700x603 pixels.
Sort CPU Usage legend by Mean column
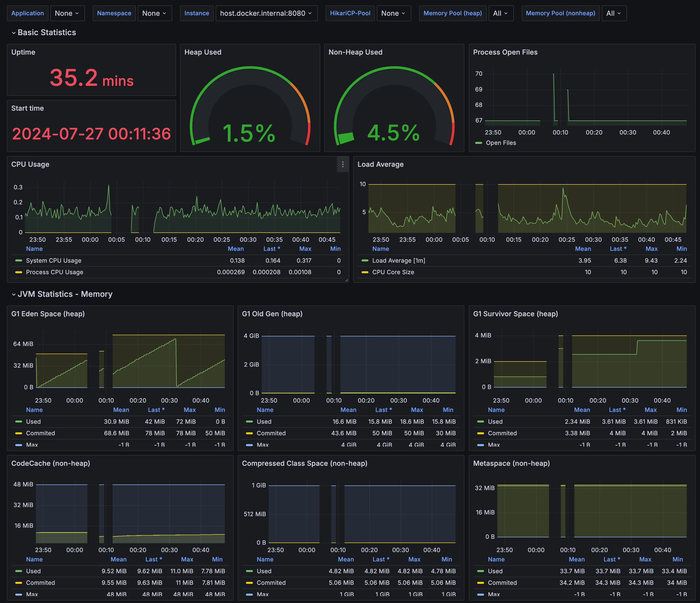235,249
